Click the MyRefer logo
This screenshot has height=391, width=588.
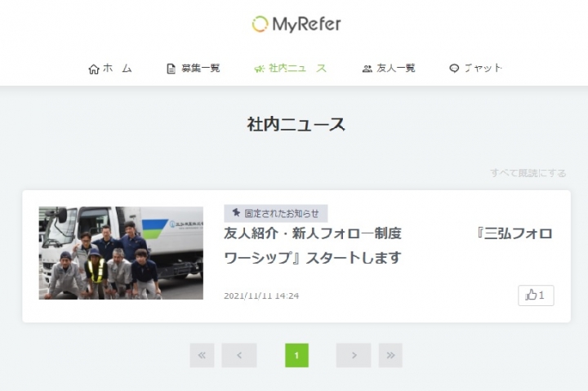296,24
